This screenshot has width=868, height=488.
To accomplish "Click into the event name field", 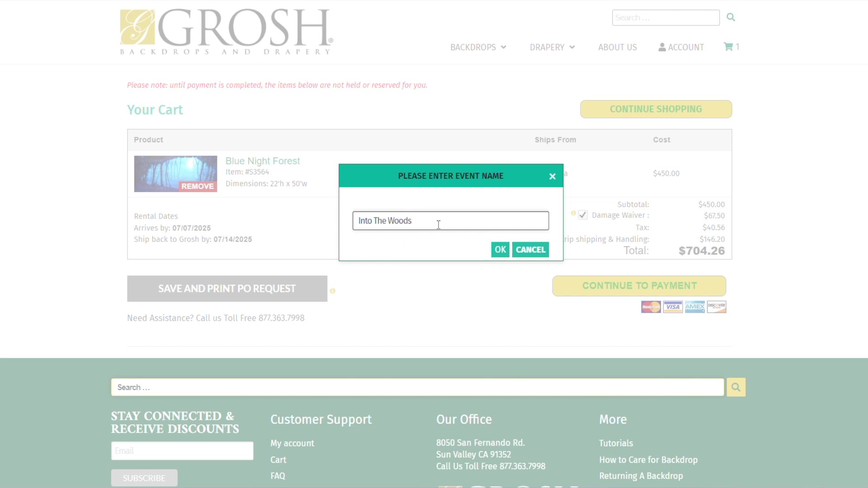I will (451, 221).
